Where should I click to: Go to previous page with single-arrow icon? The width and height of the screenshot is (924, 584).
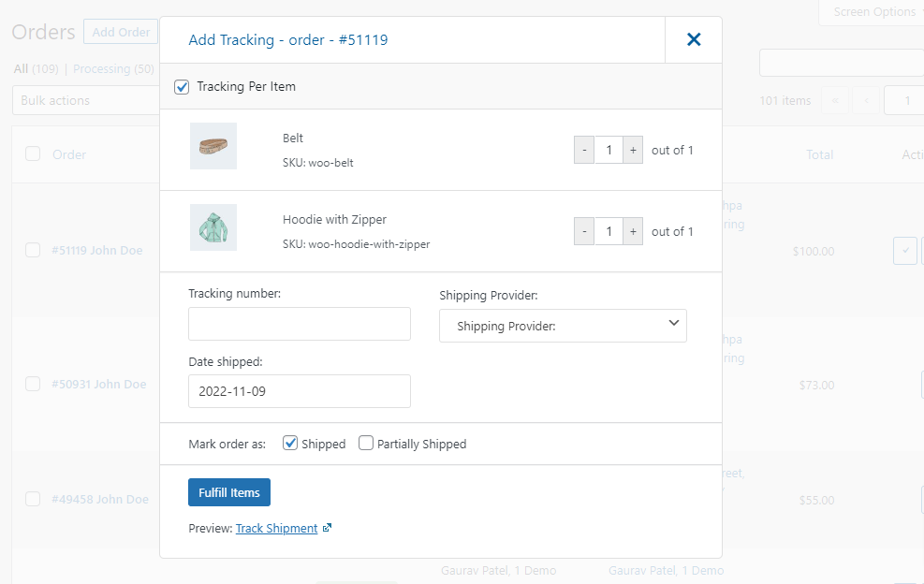(x=868, y=100)
